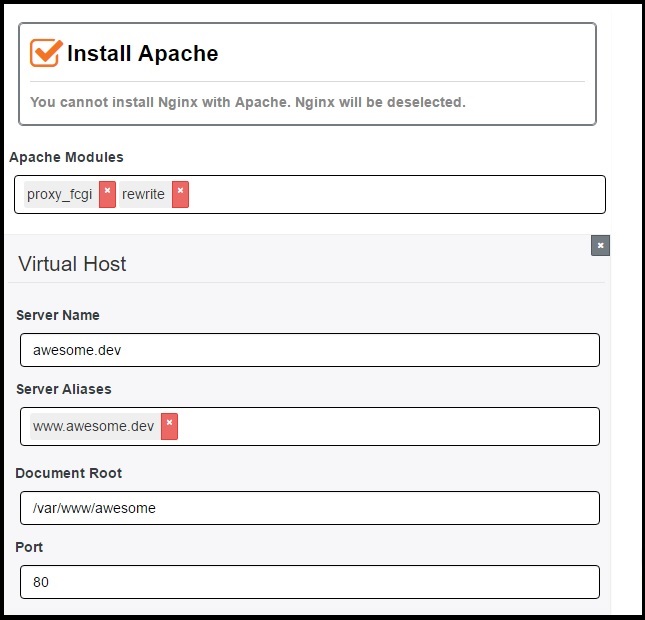
Task: Click the Server Aliases label
Action: point(64,389)
